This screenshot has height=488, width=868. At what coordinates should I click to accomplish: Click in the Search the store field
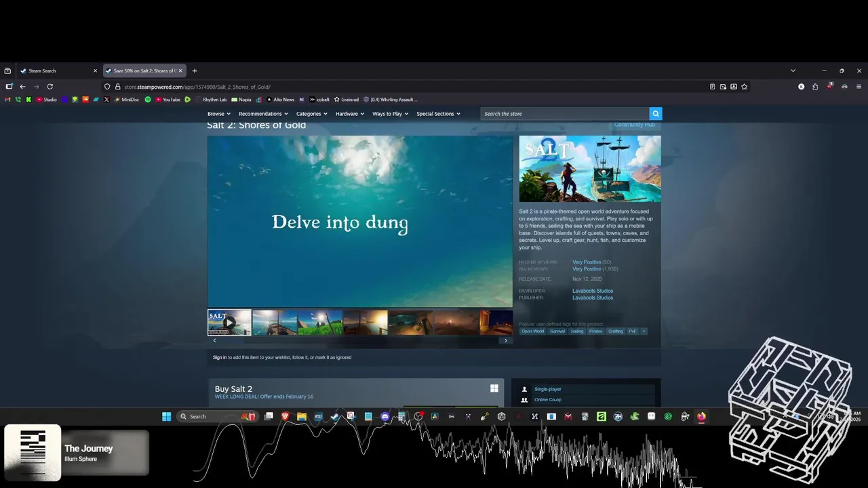point(565,114)
